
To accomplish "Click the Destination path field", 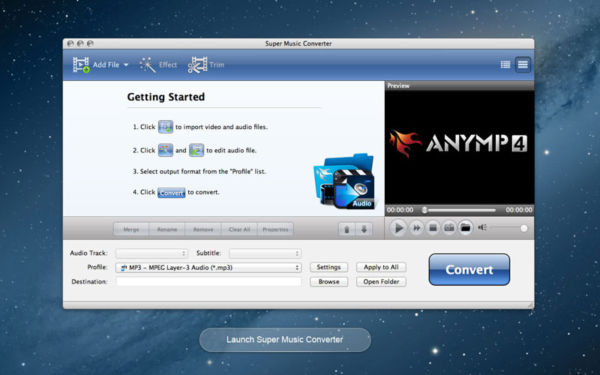I will point(208,282).
